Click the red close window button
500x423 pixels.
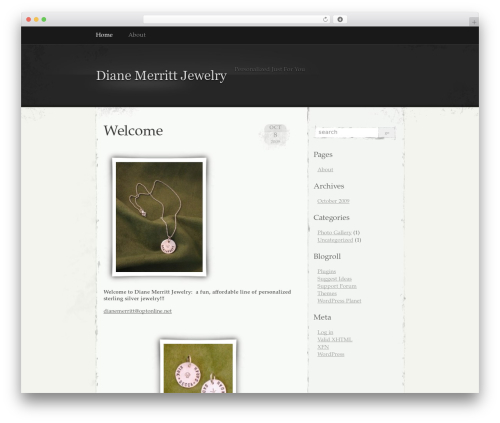coord(29,20)
